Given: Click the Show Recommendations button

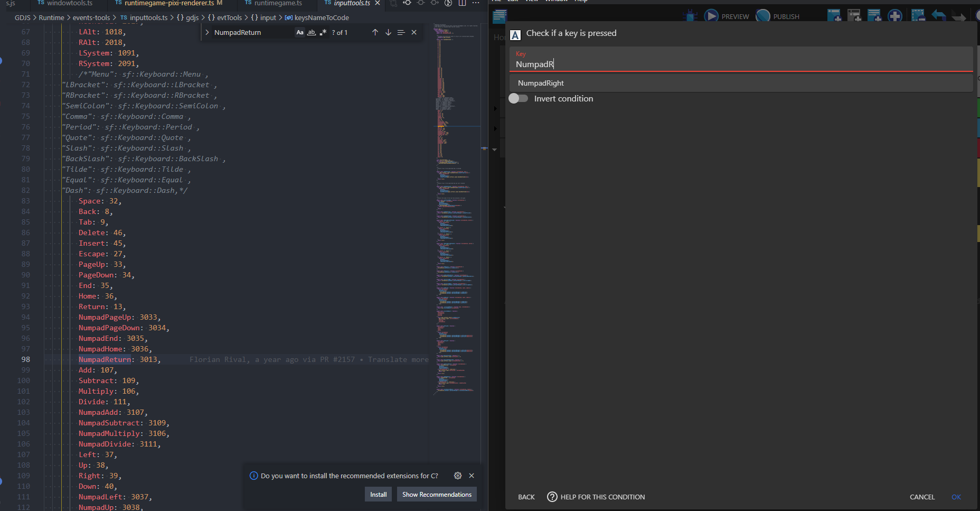Looking at the screenshot, I should click(x=437, y=494).
